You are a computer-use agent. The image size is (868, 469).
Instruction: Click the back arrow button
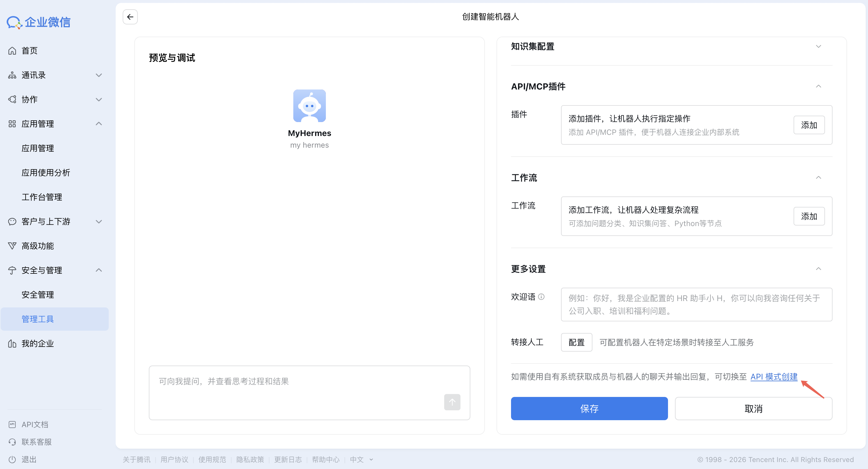[x=130, y=17]
